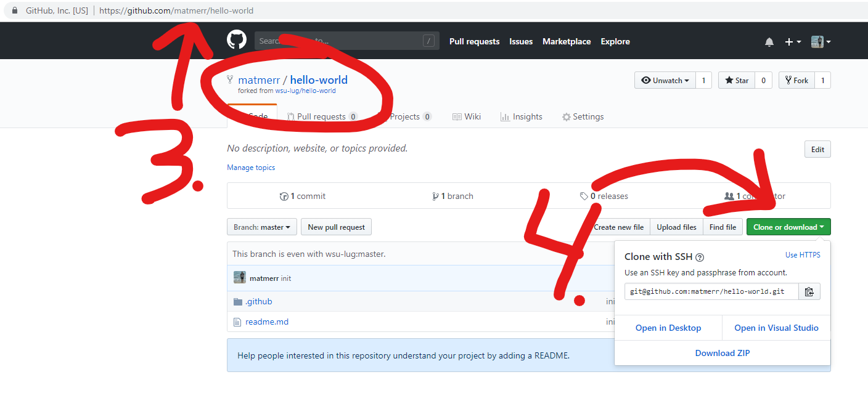This screenshot has height=393, width=868.
Task: View the 0 releases page
Action: pos(604,196)
